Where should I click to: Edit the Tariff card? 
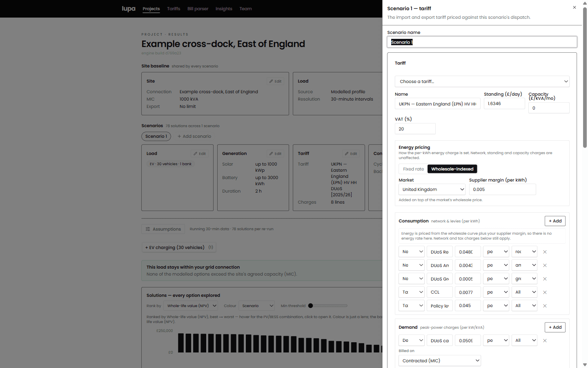pos(351,154)
